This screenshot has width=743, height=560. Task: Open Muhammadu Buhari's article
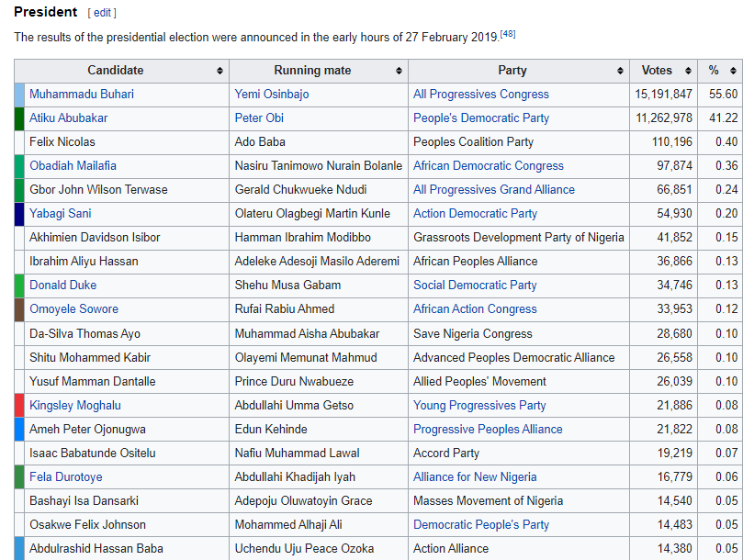[82, 94]
